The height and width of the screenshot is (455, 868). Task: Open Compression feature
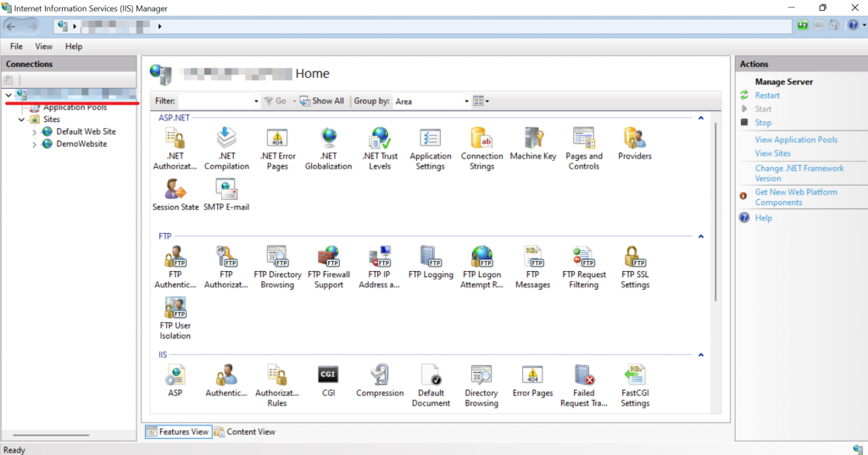pos(380,380)
